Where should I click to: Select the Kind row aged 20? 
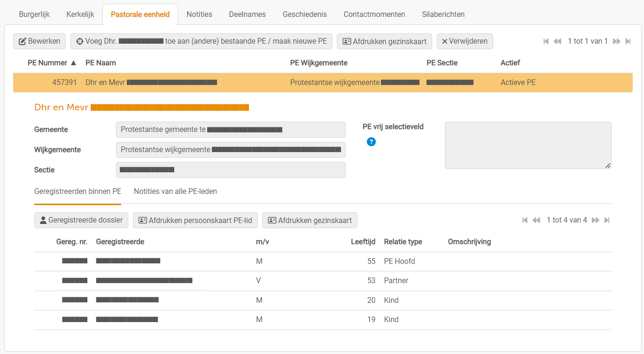[x=323, y=300]
